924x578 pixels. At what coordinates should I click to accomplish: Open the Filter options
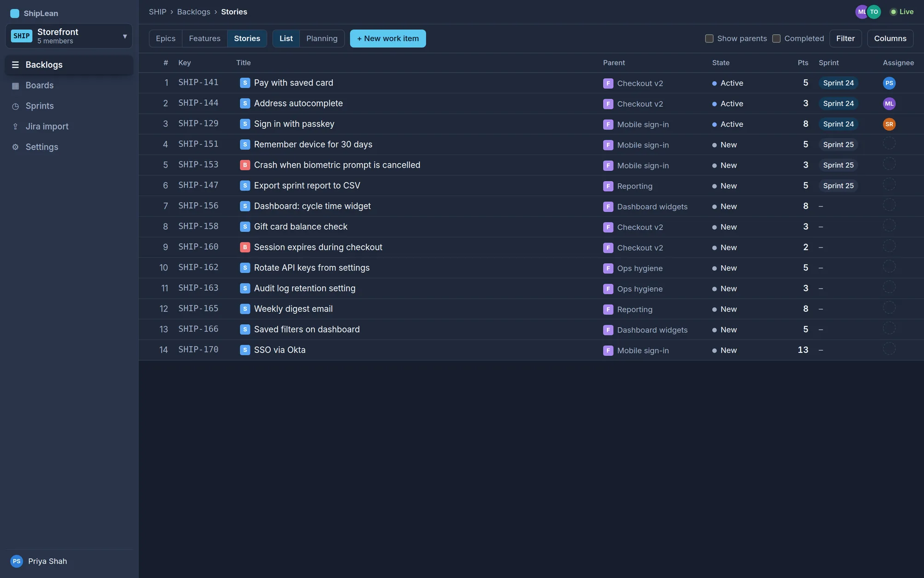point(845,38)
